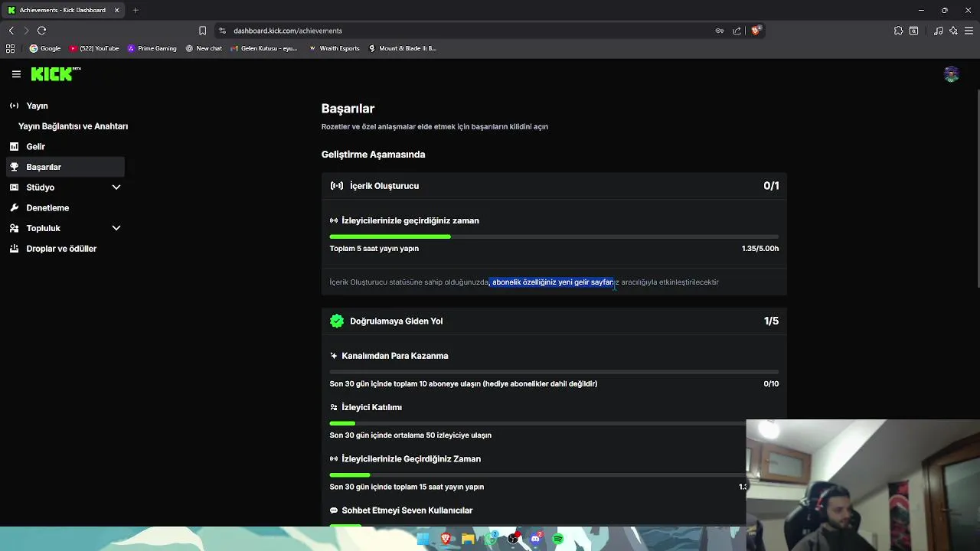980x551 pixels.
Task: Click the Doğrulamaya Giden Yol header
Action: click(x=554, y=321)
